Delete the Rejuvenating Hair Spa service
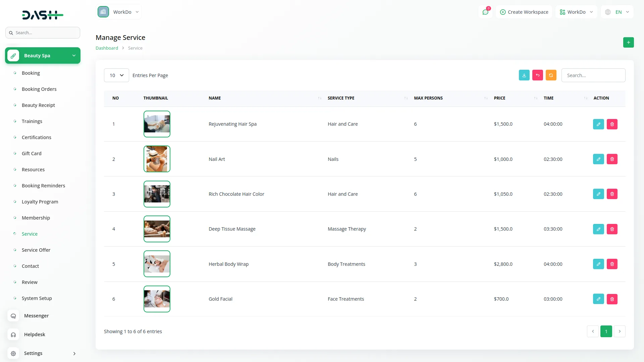The height and width of the screenshot is (362, 644). pyautogui.click(x=612, y=124)
